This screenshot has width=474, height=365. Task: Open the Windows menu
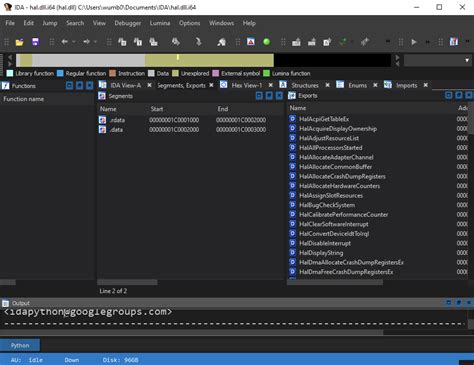click(221, 23)
